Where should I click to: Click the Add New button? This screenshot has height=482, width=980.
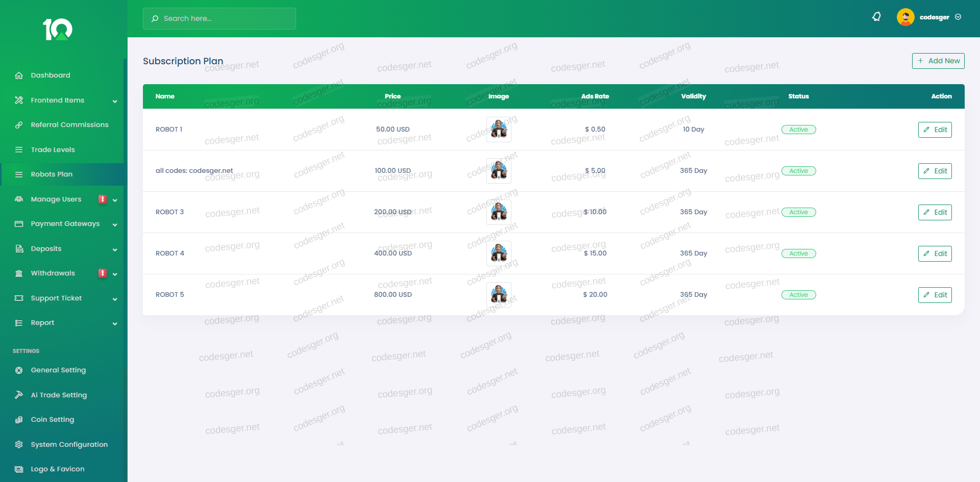point(938,61)
